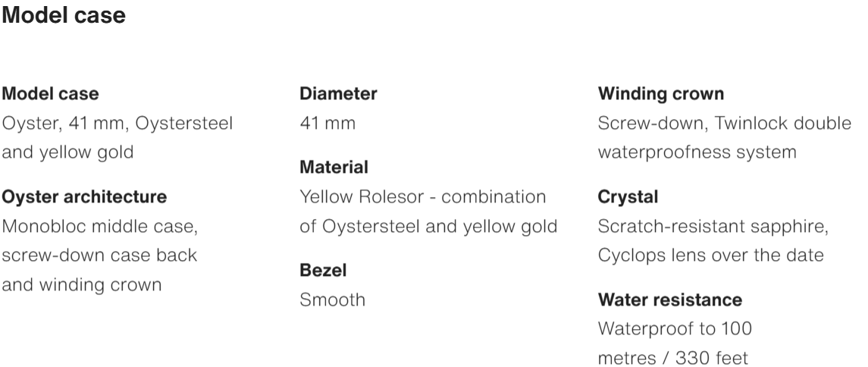Select the "Winding crown" spec label
The height and width of the screenshot is (367, 868).
click(x=660, y=95)
